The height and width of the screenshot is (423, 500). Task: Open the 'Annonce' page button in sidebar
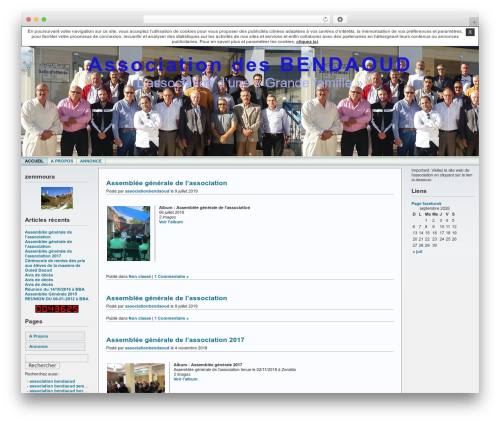point(55,346)
